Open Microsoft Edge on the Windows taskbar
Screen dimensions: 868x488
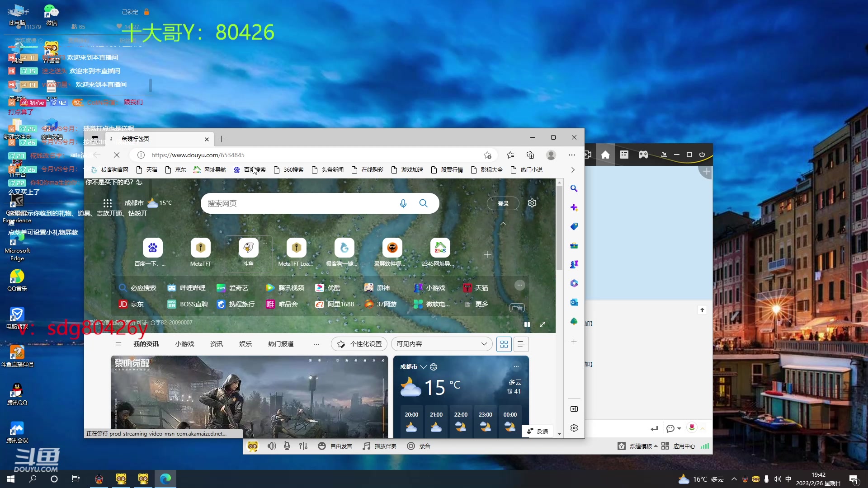tap(165, 479)
